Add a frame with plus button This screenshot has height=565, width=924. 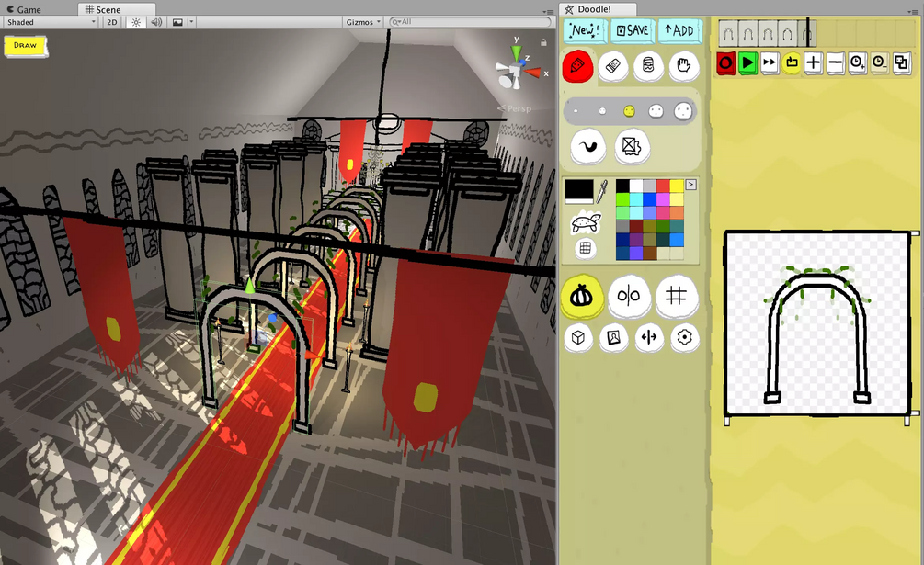pos(814,63)
